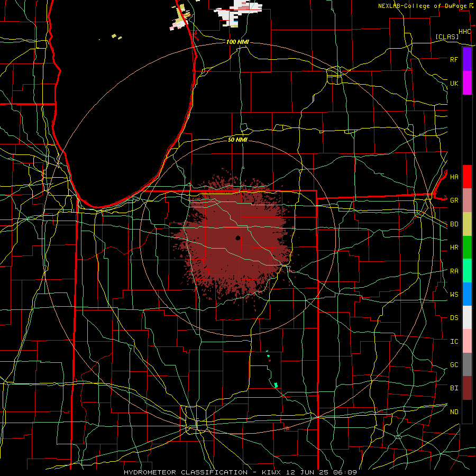This screenshot has height=476, width=476.
Task: Click the BI label in the legend
Action: 454,388
